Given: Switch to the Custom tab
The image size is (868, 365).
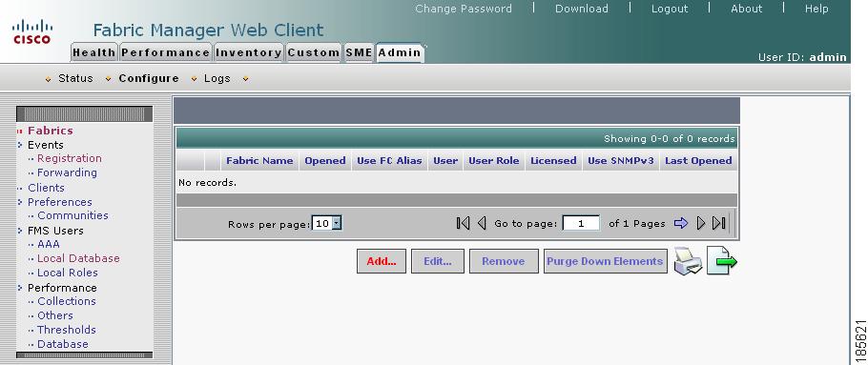Looking at the screenshot, I should (313, 52).
